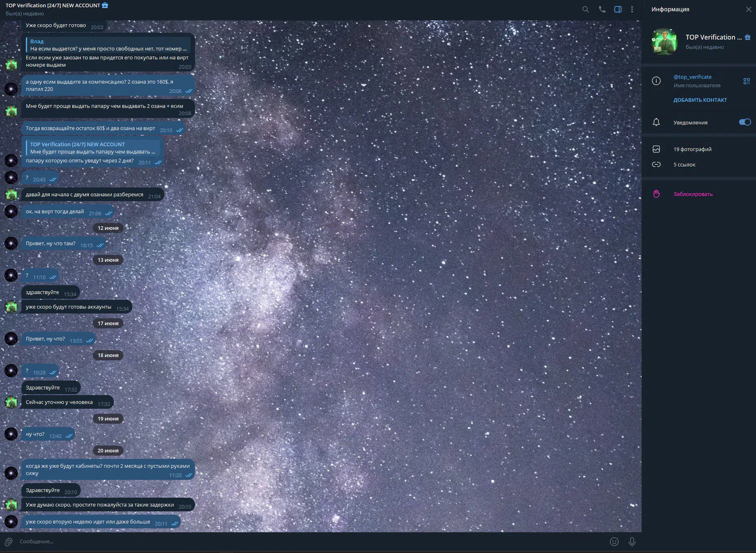Click the briefcase badge in chat header
The image size is (756, 553).
pyautogui.click(x=105, y=5)
